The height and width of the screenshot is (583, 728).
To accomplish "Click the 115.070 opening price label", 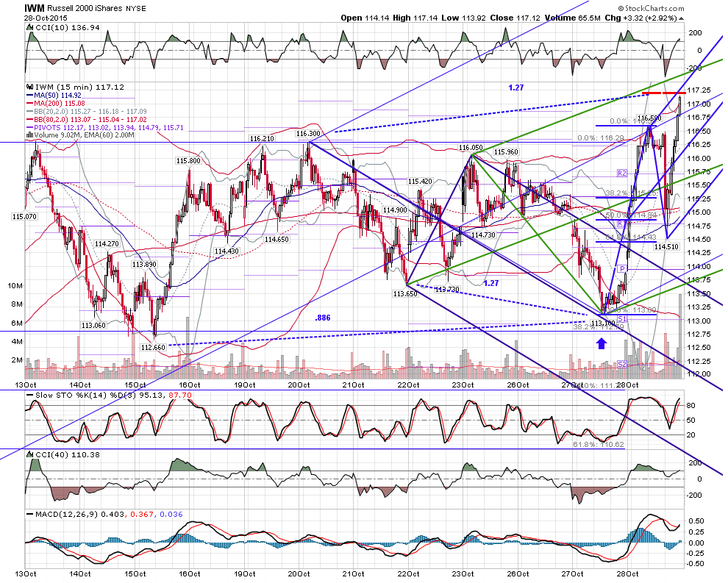I will click(24, 217).
